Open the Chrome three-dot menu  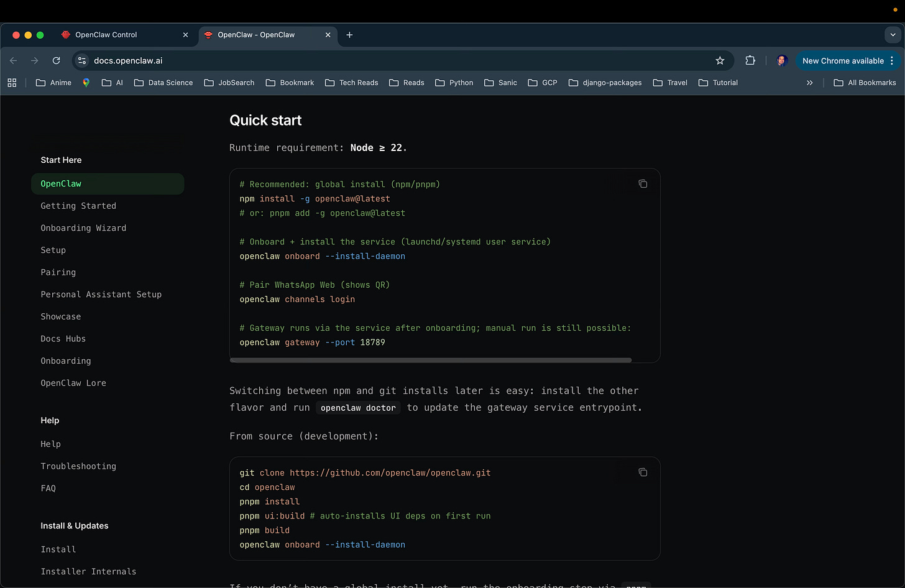click(x=892, y=60)
